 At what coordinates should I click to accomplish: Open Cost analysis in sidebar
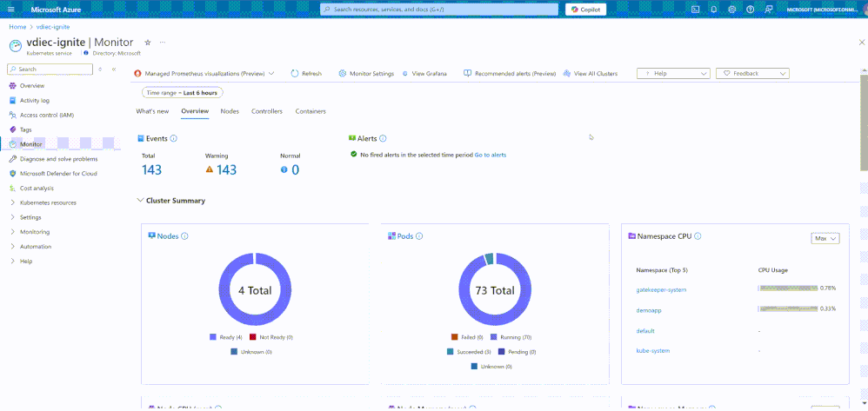point(37,188)
